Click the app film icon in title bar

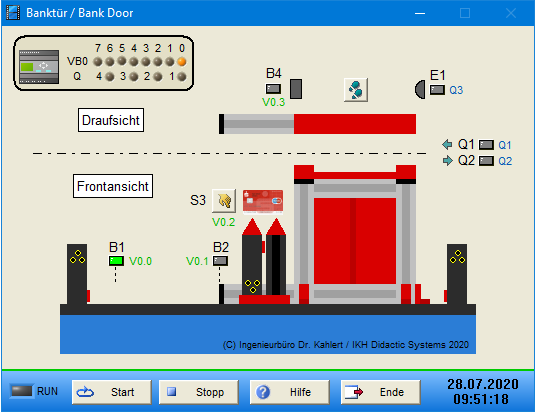point(13,13)
